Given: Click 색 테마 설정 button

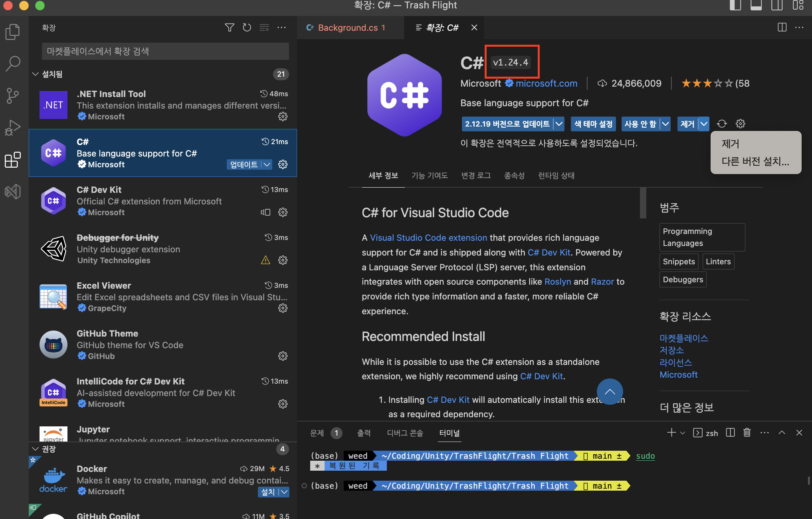Looking at the screenshot, I should 593,124.
